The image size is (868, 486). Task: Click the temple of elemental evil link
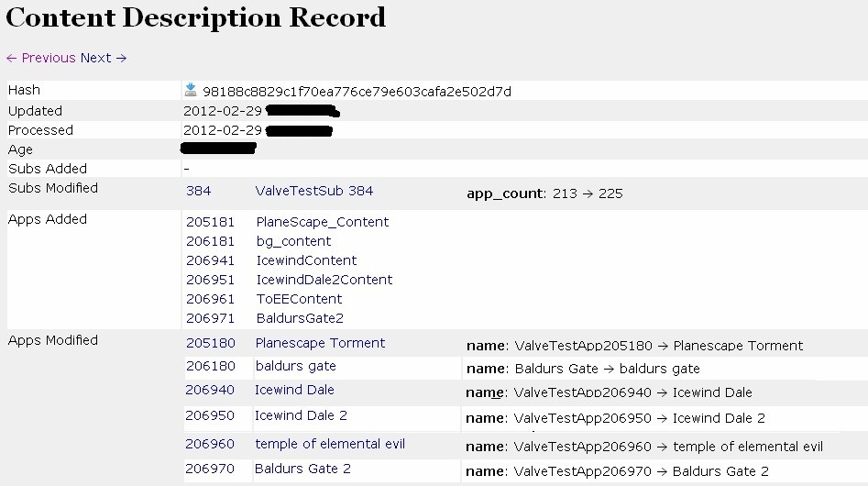pos(330,444)
